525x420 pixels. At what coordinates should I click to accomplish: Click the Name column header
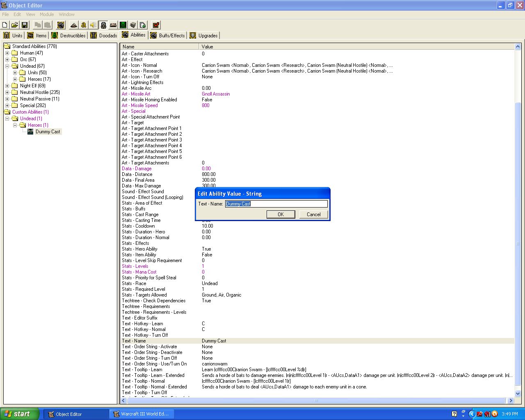159,47
